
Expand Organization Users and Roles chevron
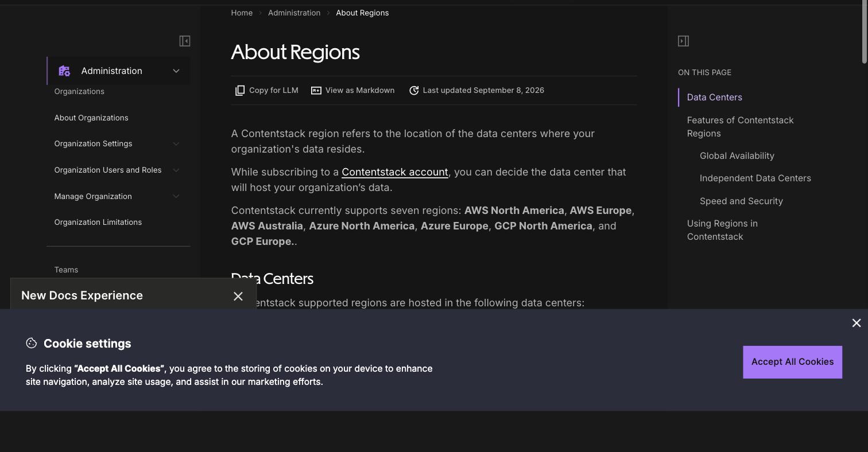coord(176,170)
